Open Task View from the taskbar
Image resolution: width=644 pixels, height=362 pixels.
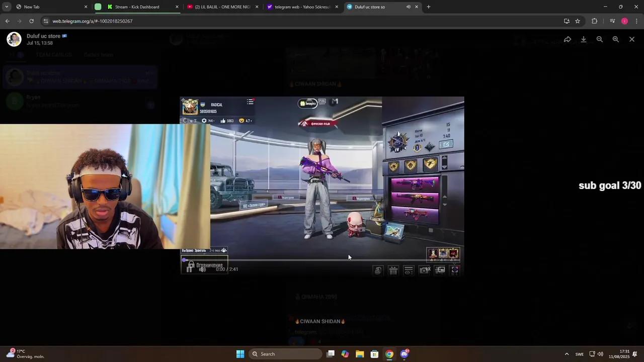pyautogui.click(x=331, y=354)
